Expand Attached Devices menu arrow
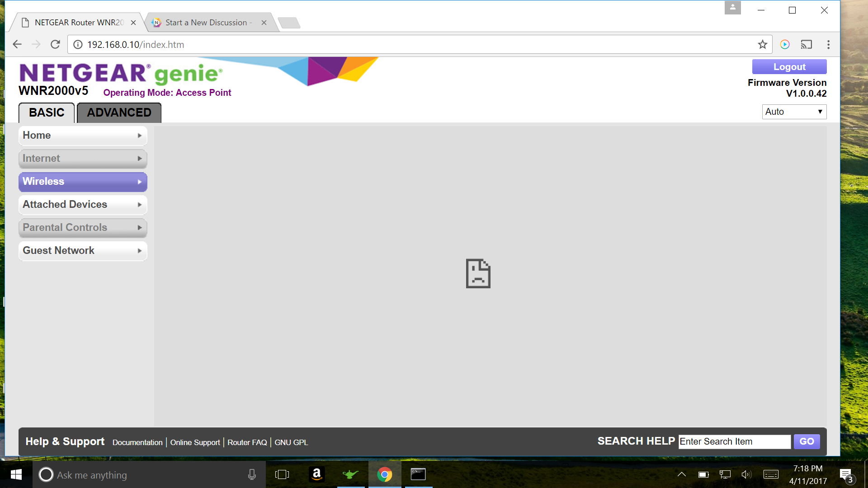Image resolution: width=868 pixels, height=488 pixels. coord(140,205)
